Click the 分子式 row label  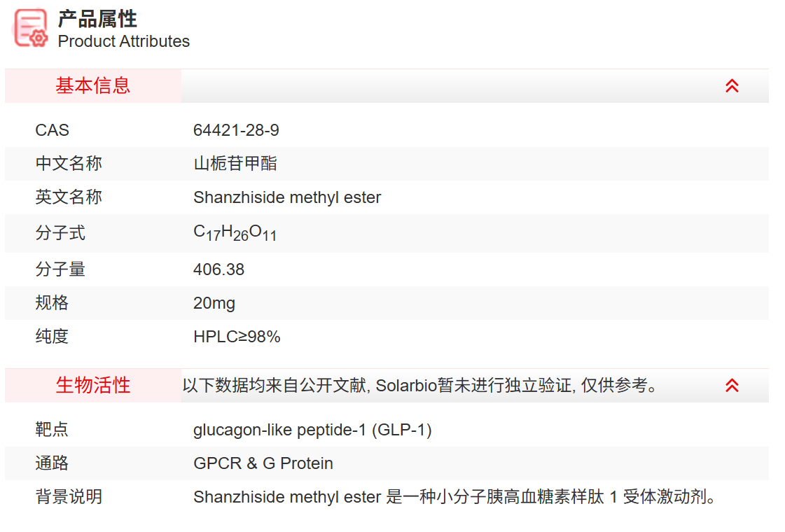click(60, 233)
